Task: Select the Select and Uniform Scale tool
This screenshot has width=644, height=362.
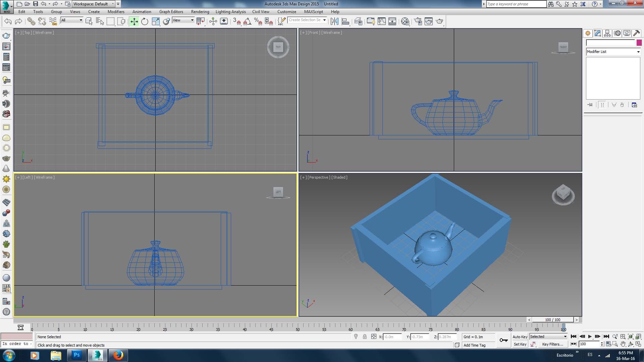Action: tap(156, 21)
